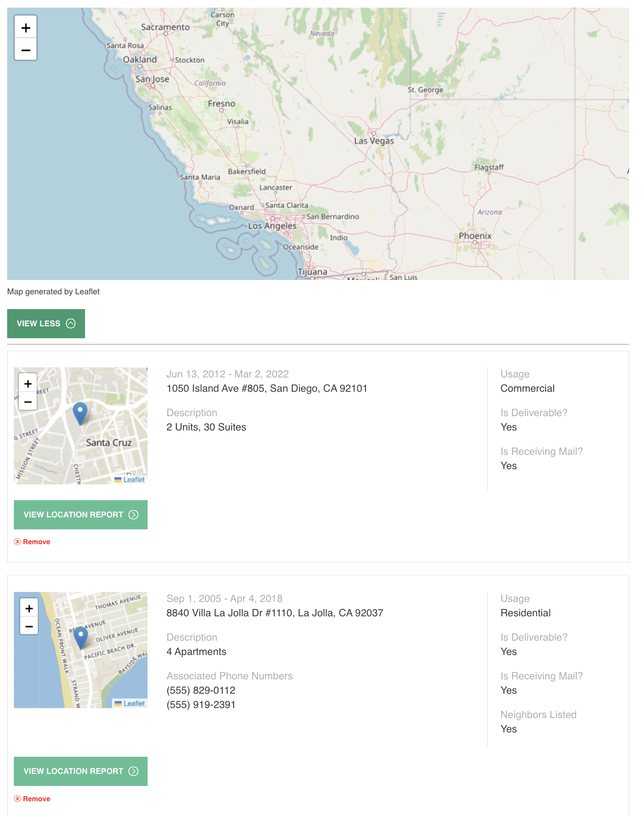Viewport: 644px width, 816px height.
Task: Click Neighbors Listed label
Action: pyautogui.click(x=538, y=715)
